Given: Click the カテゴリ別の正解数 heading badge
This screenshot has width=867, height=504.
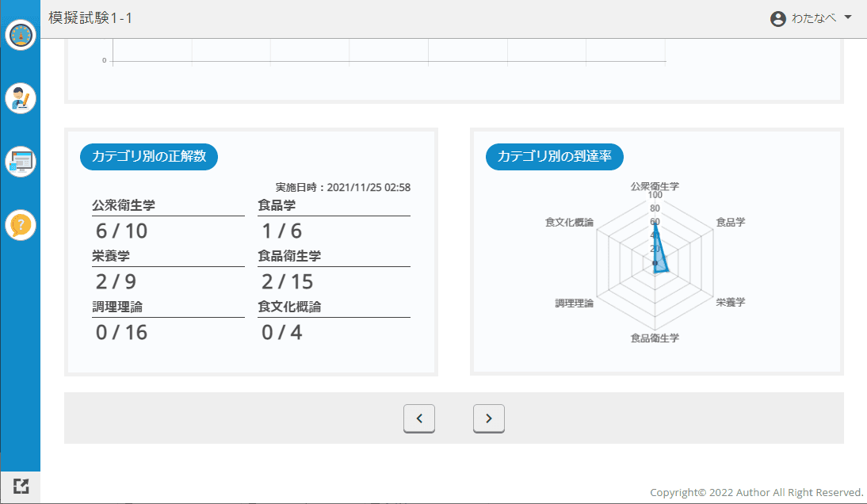Looking at the screenshot, I should pos(149,157).
